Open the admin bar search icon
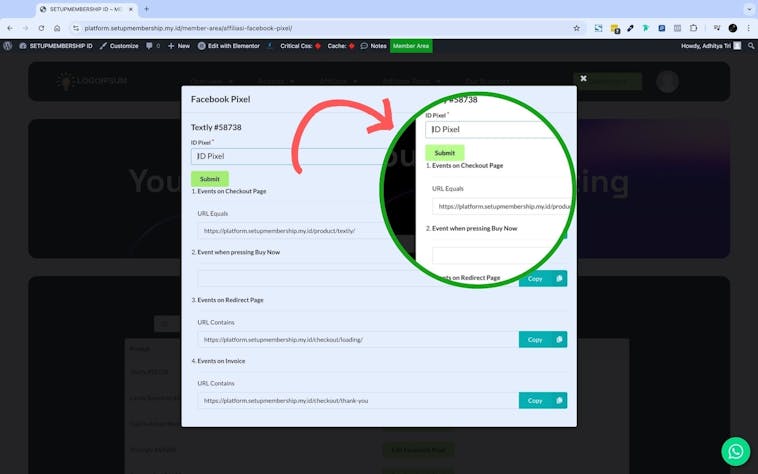Viewport: 758px width, 474px height. (751, 46)
